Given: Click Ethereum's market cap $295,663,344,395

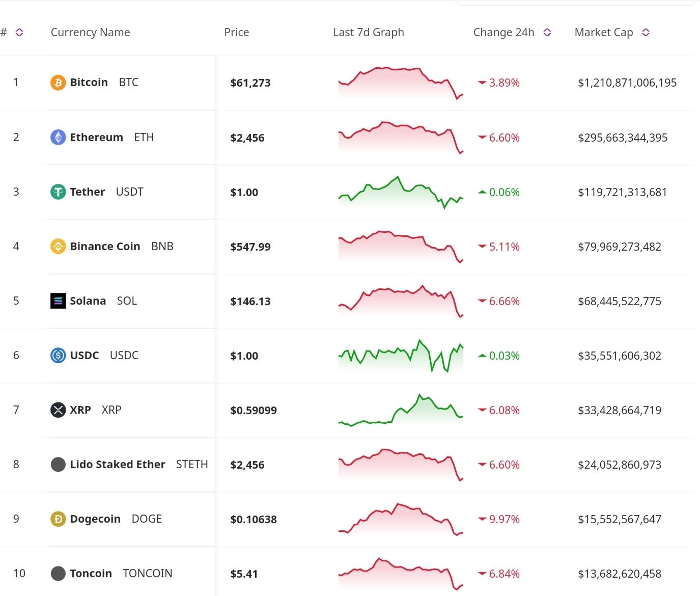Looking at the screenshot, I should (623, 138).
